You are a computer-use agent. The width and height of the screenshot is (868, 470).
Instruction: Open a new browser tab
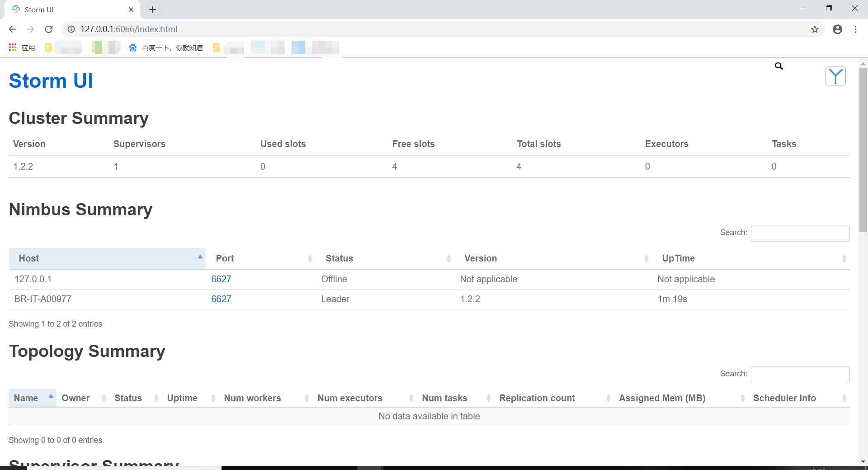pyautogui.click(x=152, y=9)
